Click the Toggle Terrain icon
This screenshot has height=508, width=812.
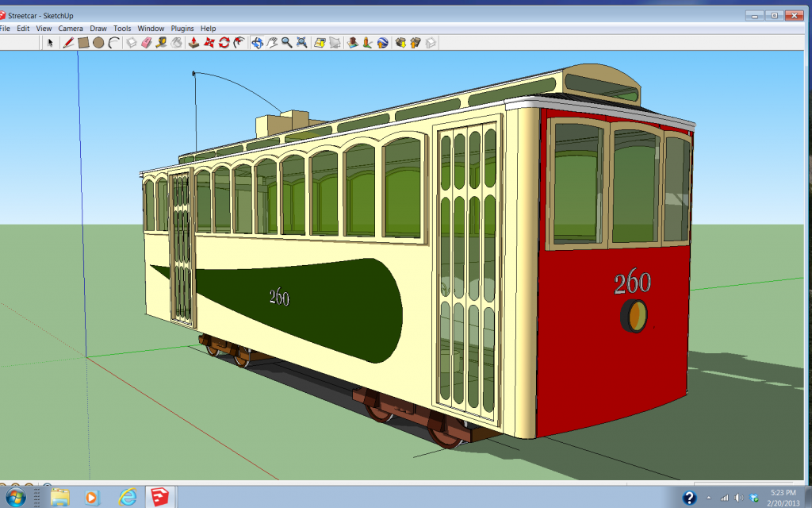[x=335, y=43]
